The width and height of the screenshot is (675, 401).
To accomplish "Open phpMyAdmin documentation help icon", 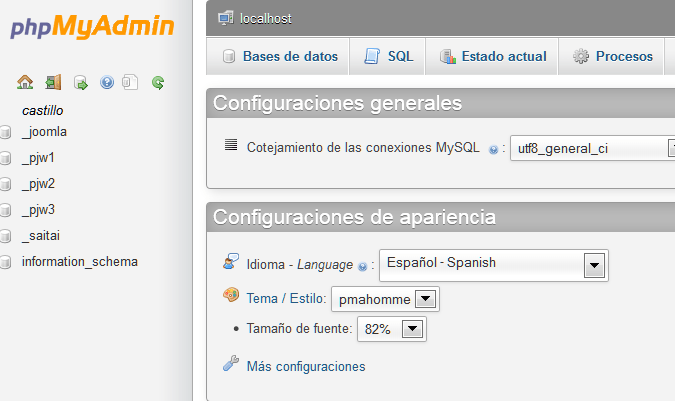I will pos(107,82).
